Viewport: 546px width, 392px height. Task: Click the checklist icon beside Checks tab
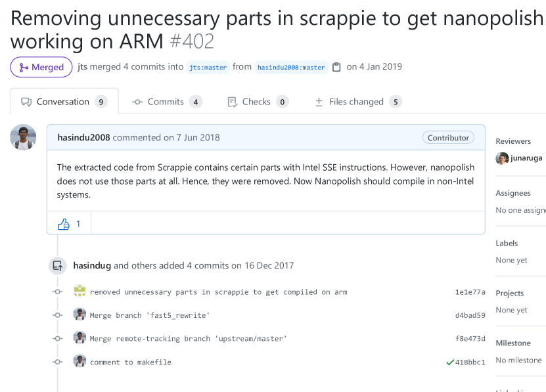(232, 102)
